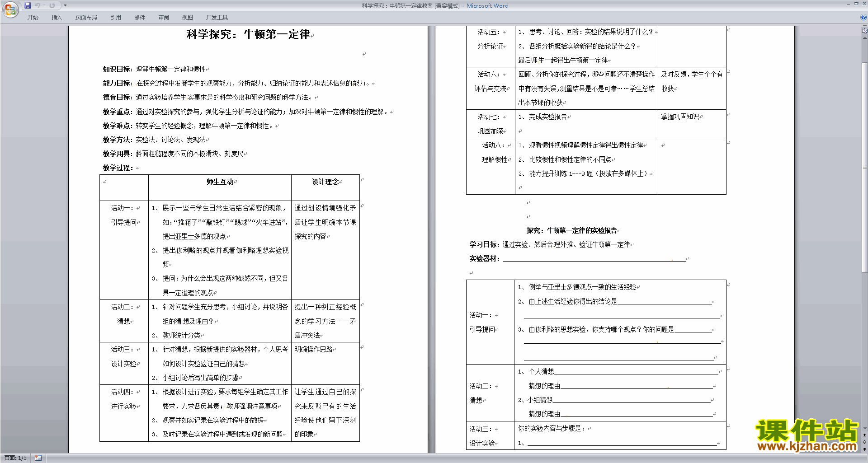868x463 pixels.
Task: Click the 活动二：猜想 cell on page one
Action: [124, 321]
